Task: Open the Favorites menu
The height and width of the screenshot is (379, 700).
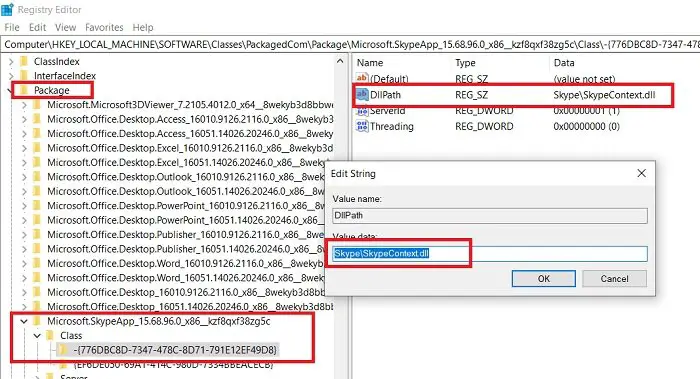Action: (104, 27)
